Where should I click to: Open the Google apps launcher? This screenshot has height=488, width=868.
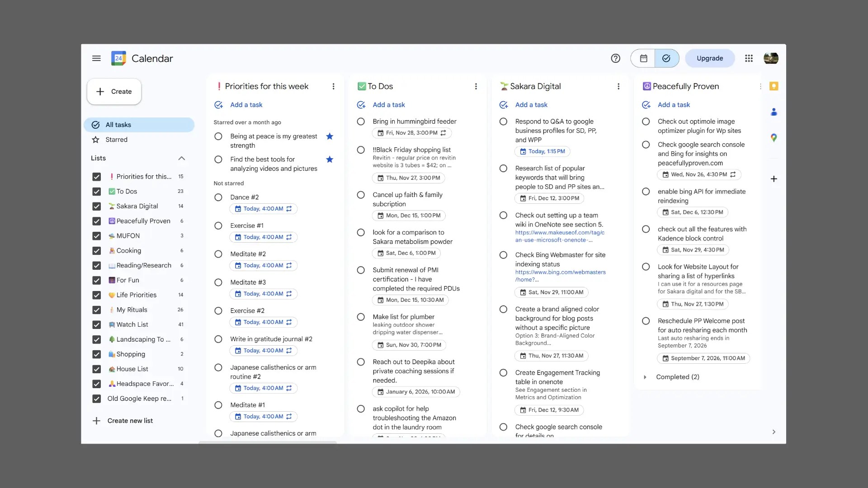[749, 58]
